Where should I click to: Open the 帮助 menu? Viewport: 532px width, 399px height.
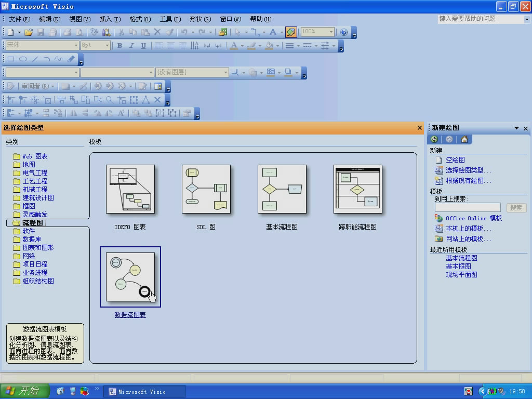[x=261, y=19]
